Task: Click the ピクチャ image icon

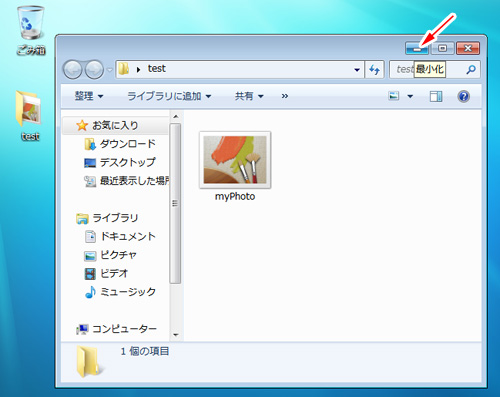Action: tap(90, 256)
